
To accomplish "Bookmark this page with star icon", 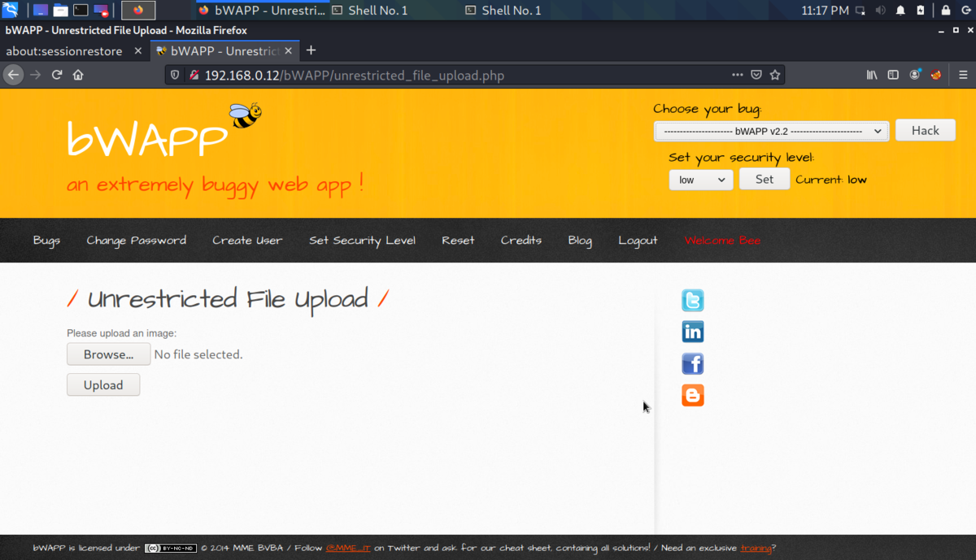I will click(775, 75).
